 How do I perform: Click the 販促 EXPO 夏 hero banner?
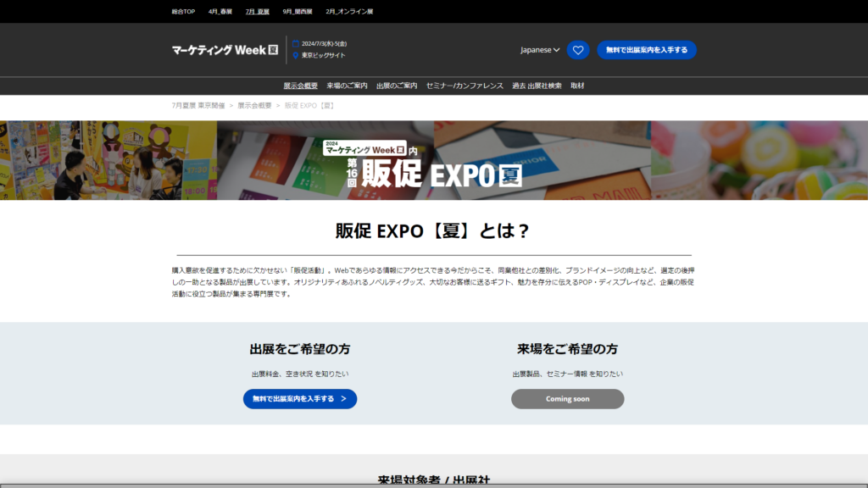[434, 160]
